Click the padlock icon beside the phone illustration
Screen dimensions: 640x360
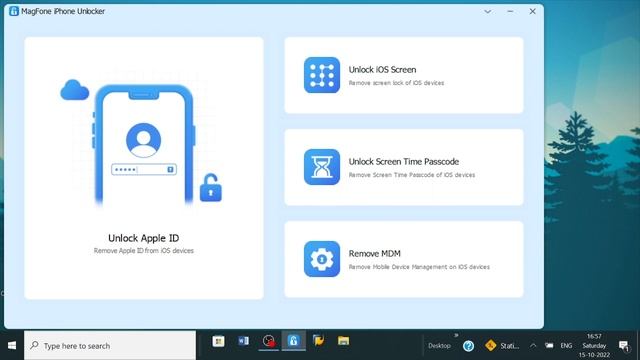click(211, 188)
